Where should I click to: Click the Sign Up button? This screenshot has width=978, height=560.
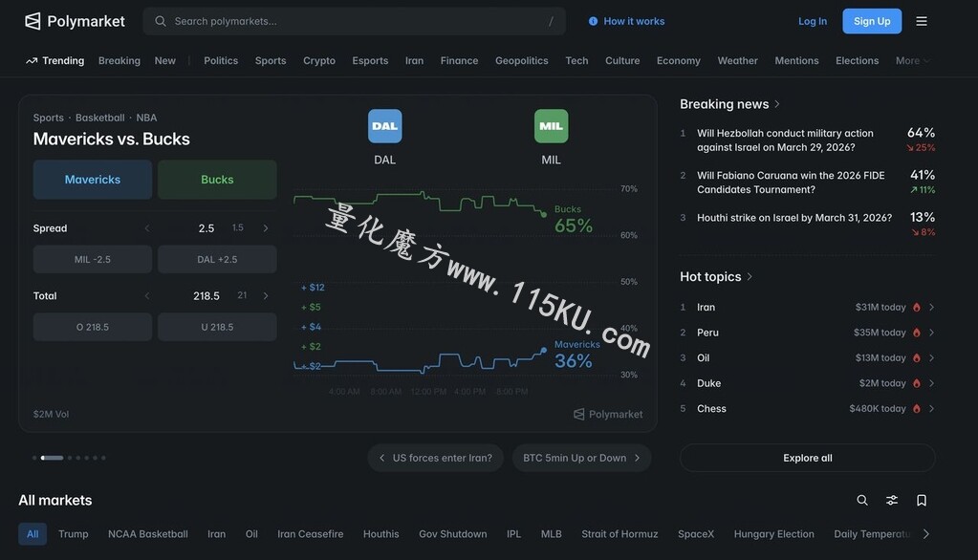(x=872, y=21)
